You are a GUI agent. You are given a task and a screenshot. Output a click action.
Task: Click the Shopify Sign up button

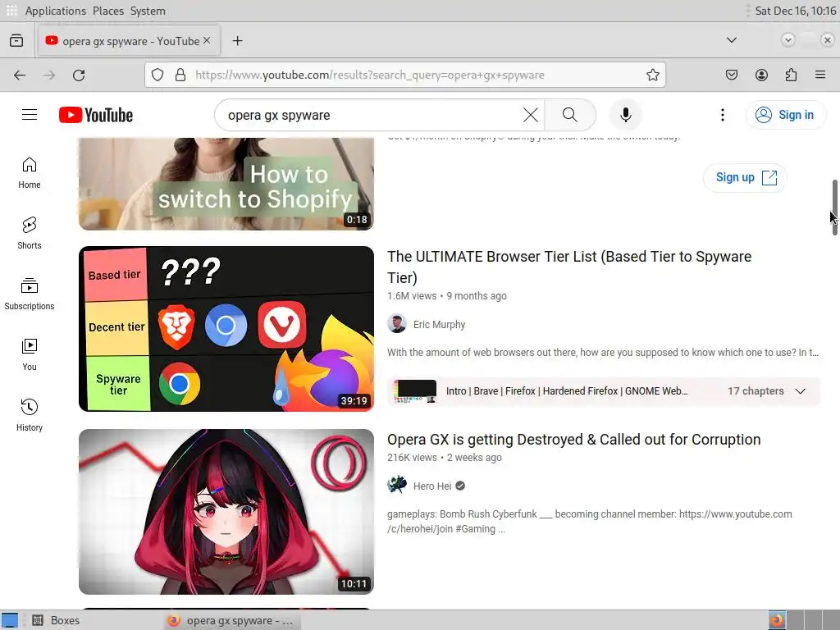(x=745, y=177)
